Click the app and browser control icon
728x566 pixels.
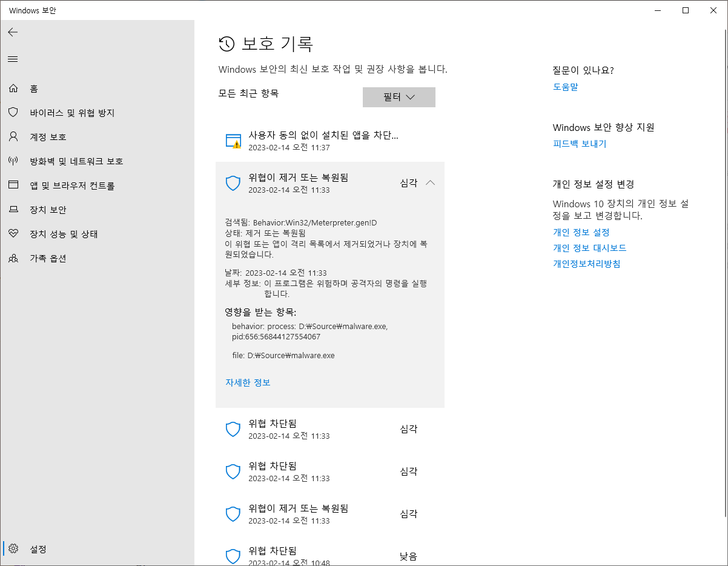click(x=13, y=185)
